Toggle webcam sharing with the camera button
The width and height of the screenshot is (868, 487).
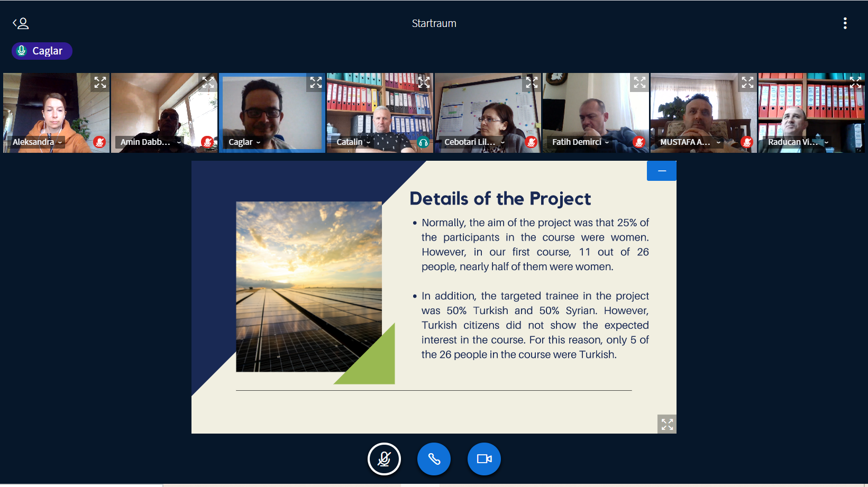(484, 459)
